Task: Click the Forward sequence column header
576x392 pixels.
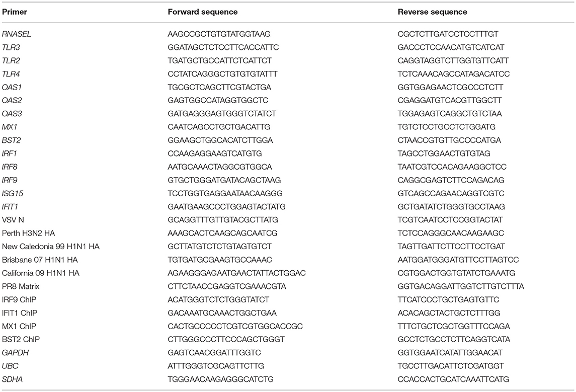Action: 202,12
